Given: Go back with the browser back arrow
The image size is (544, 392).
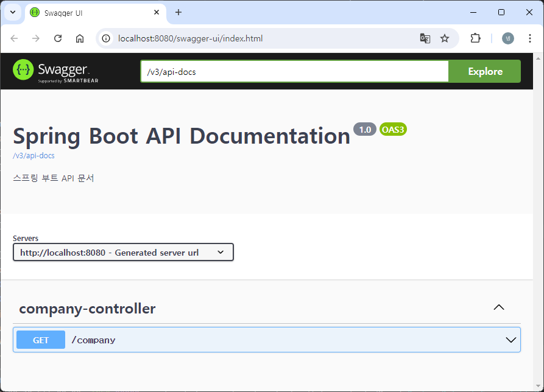Looking at the screenshot, I should click(x=14, y=38).
